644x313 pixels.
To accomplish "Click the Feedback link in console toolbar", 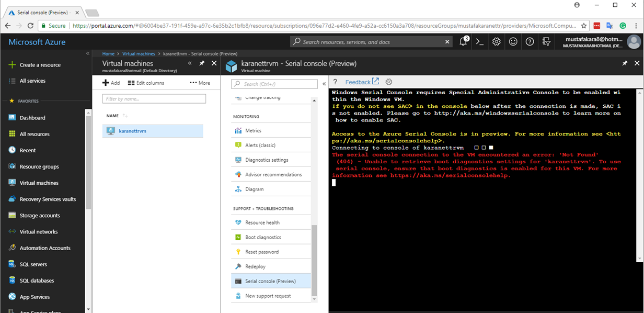I will (362, 82).
